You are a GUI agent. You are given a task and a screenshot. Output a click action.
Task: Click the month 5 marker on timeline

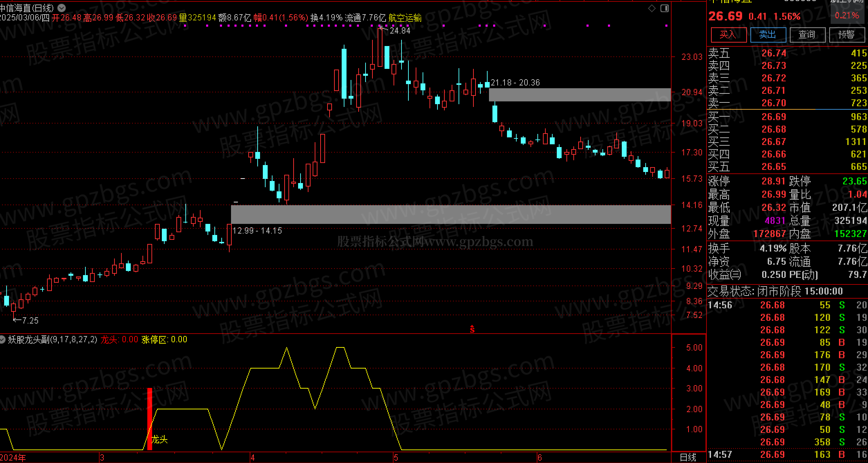click(x=396, y=457)
